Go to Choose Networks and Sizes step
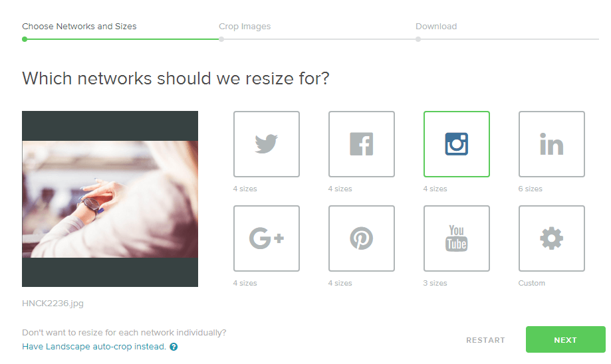The height and width of the screenshot is (364, 611). [x=79, y=27]
